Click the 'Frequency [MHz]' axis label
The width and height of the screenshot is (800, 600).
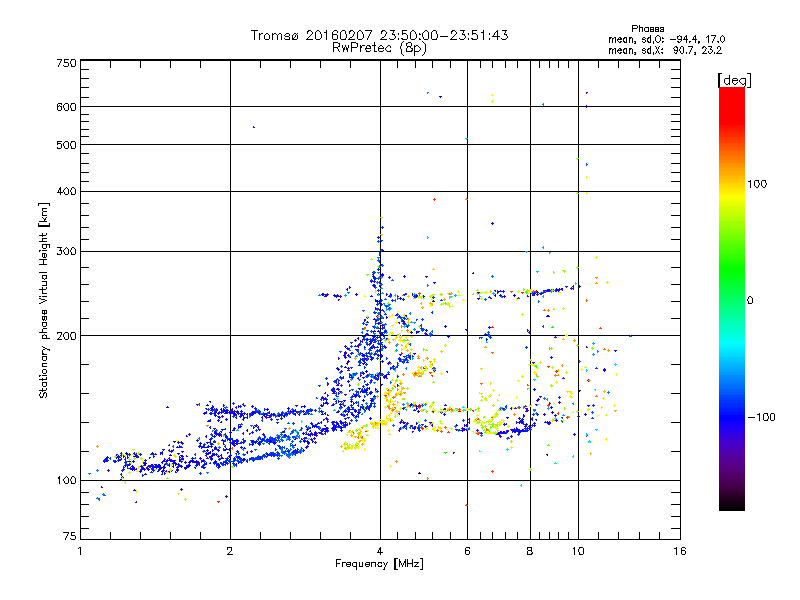pos(379,564)
